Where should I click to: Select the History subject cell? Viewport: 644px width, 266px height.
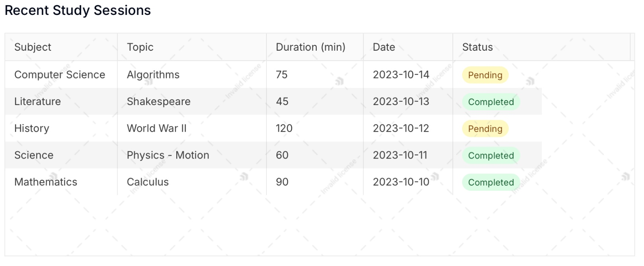(x=61, y=128)
